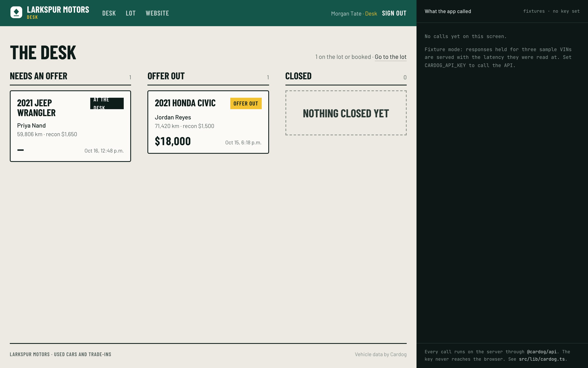588x368 pixels.
Task: Click customer name Priya Nand
Action: click(31, 126)
